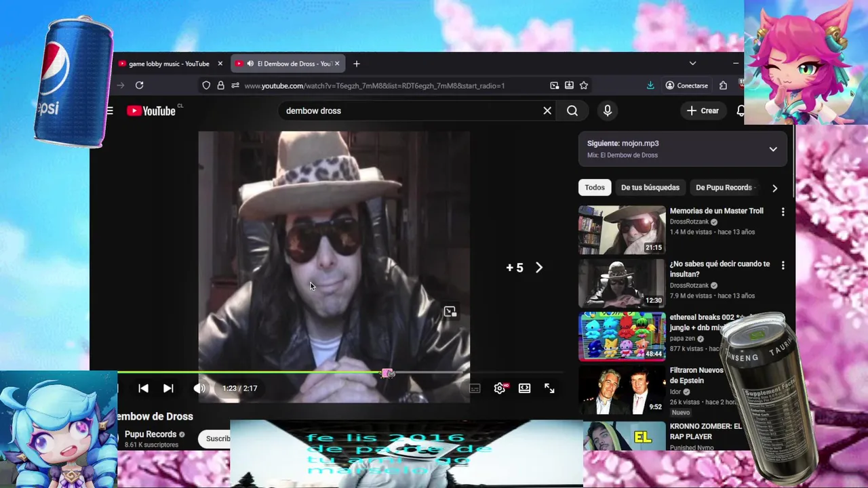This screenshot has width=868, height=488.
Task: Filter by De Pupu Records chip
Action: click(724, 188)
